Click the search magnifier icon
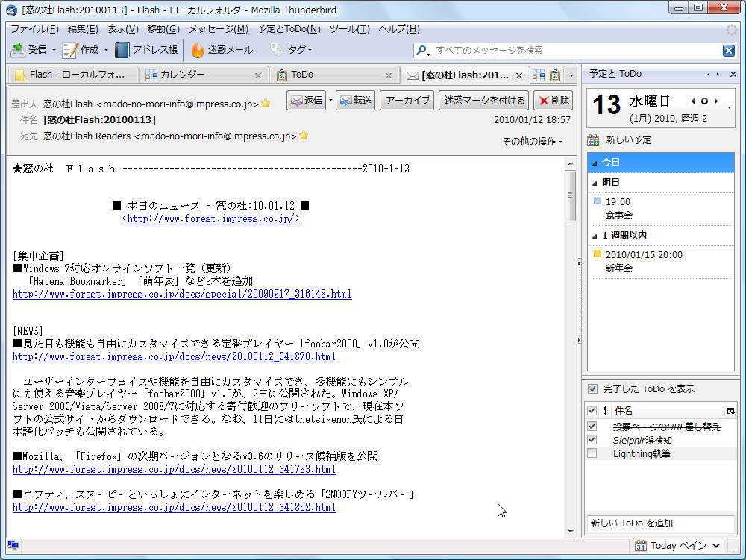The height and width of the screenshot is (560, 746). (x=421, y=51)
